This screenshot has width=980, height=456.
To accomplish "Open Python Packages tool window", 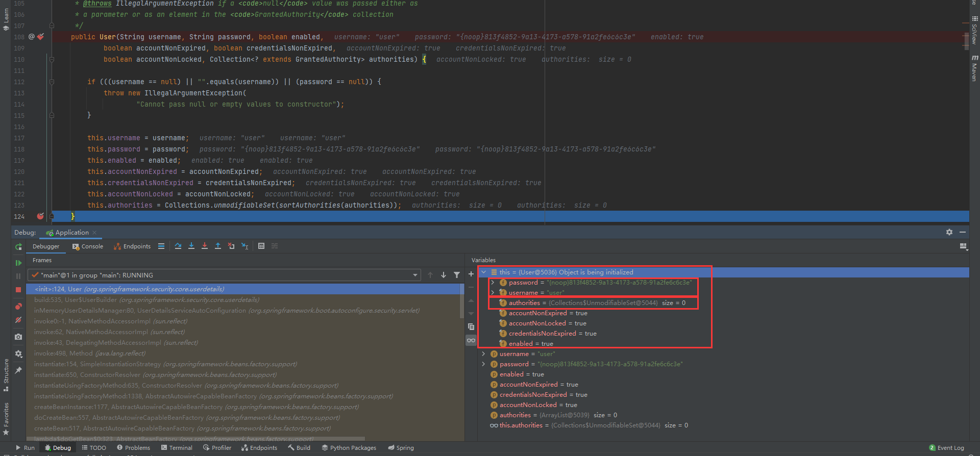I will point(349,448).
